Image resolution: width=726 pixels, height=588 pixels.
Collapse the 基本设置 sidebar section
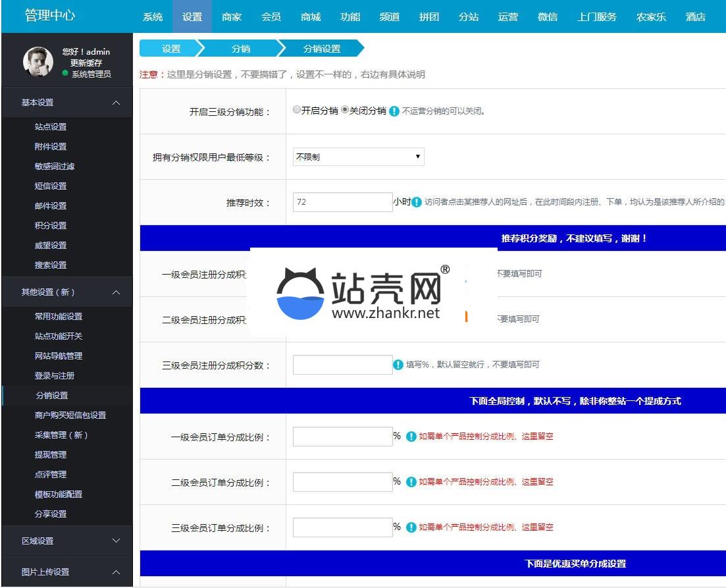116,103
